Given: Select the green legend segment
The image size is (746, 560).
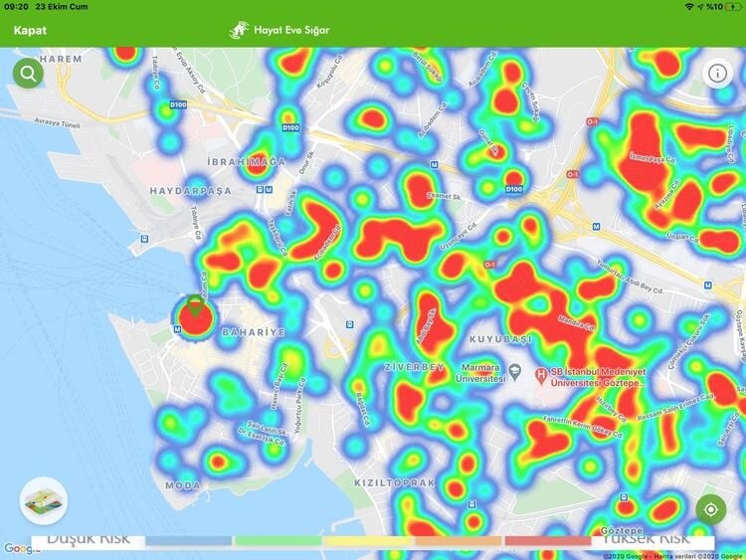Looking at the screenshot, I should pyautogui.click(x=279, y=541).
